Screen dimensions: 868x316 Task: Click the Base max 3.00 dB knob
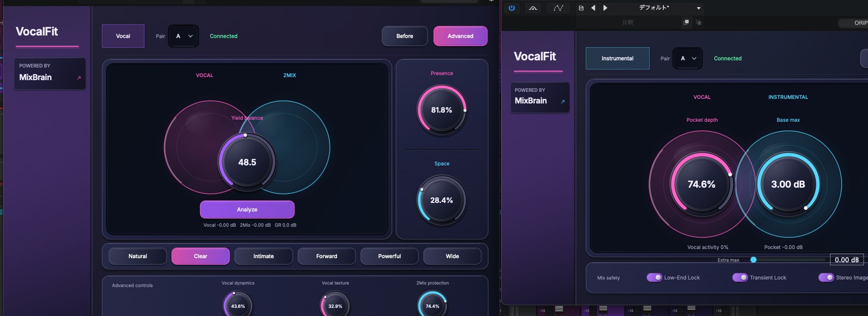[x=788, y=184]
